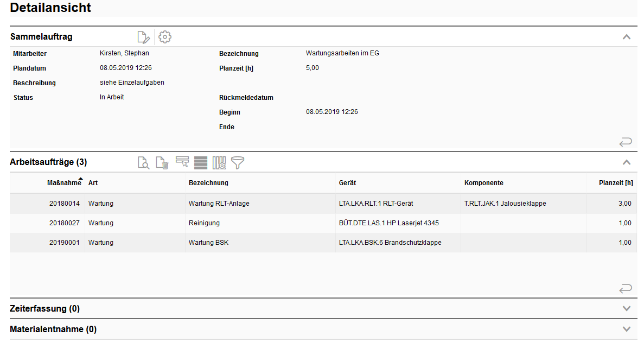Select the Wartung BSK row
This screenshot has height=342, width=644.
208,243
